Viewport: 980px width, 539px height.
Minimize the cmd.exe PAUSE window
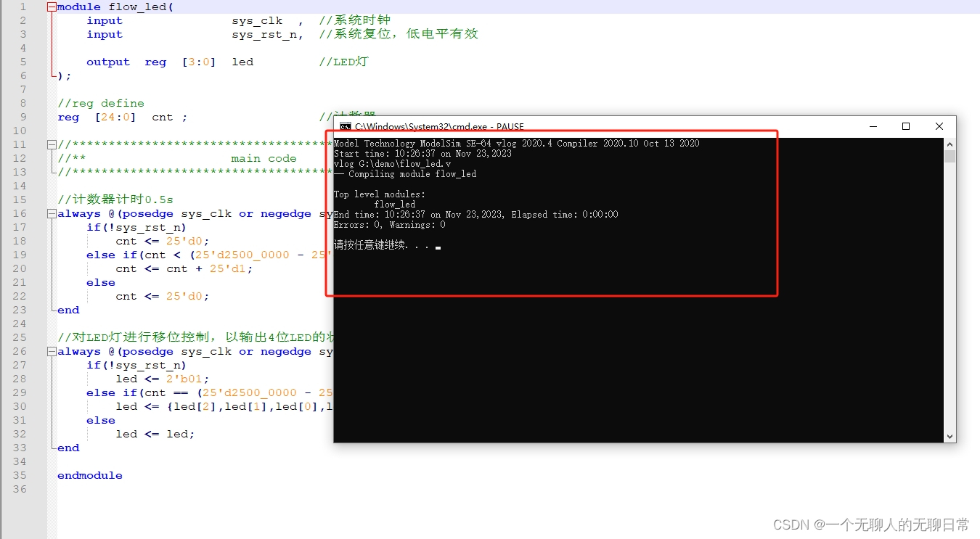coord(873,126)
